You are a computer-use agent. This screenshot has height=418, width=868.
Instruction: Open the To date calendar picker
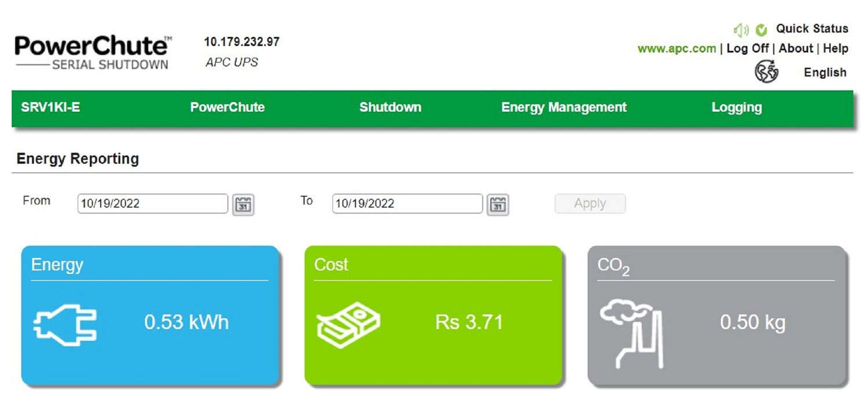coord(498,204)
